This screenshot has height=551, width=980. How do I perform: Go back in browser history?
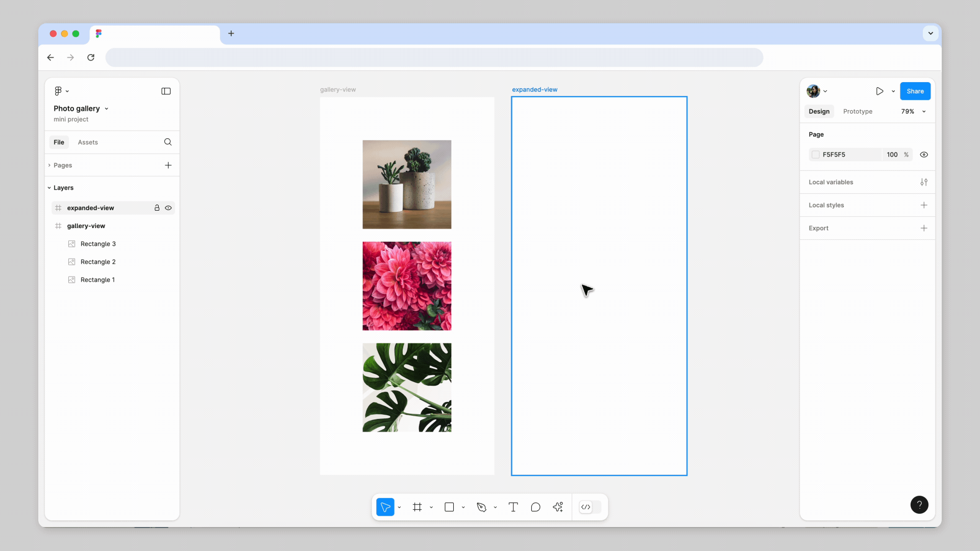point(51,57)
